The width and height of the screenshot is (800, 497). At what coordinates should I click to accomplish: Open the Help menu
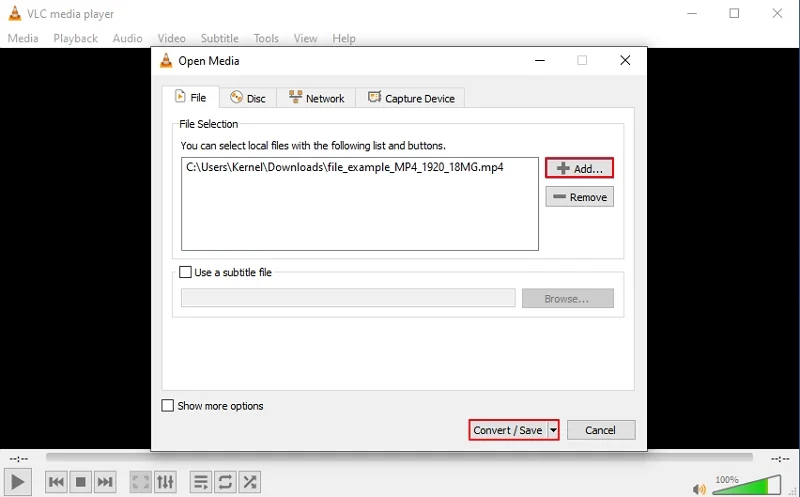tap(344, 38)
